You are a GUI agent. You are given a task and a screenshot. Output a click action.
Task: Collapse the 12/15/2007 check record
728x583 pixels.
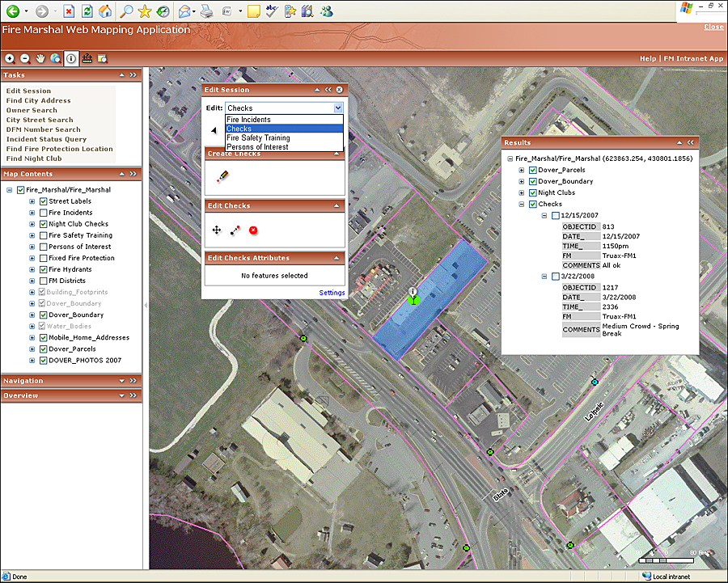[x=544, y=216]
